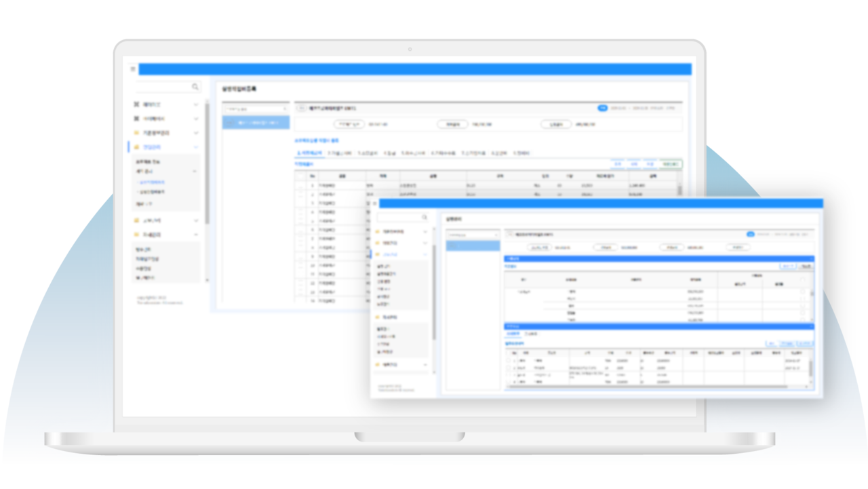868x489 pixels.
Task: Expand the first sidebar menu chevron in the laptop window
Action: coord(196,105)
